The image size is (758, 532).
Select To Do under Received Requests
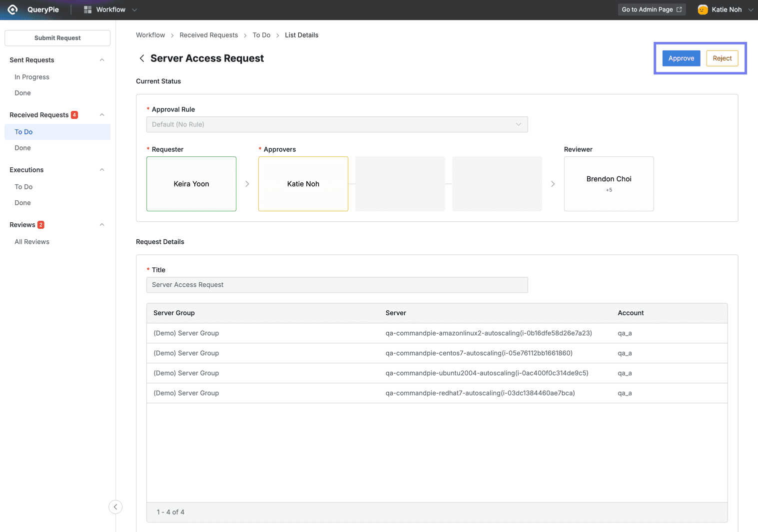(x=23, y=131)
